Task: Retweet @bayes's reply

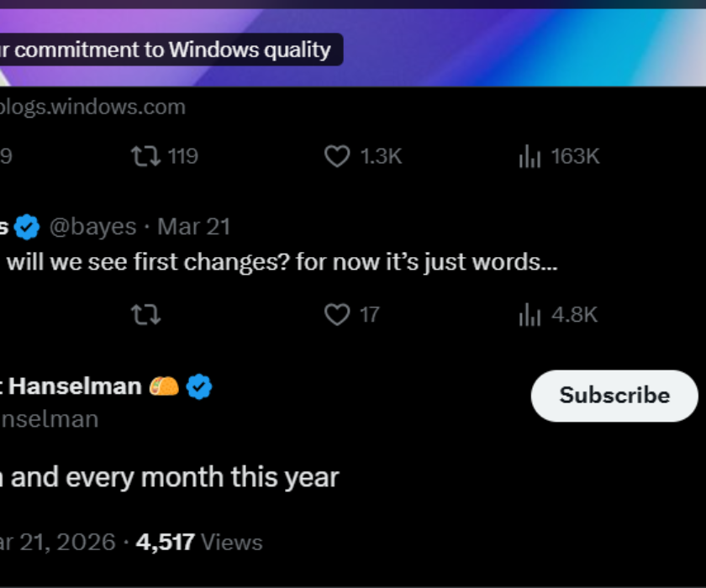Action: click(147, 315)
